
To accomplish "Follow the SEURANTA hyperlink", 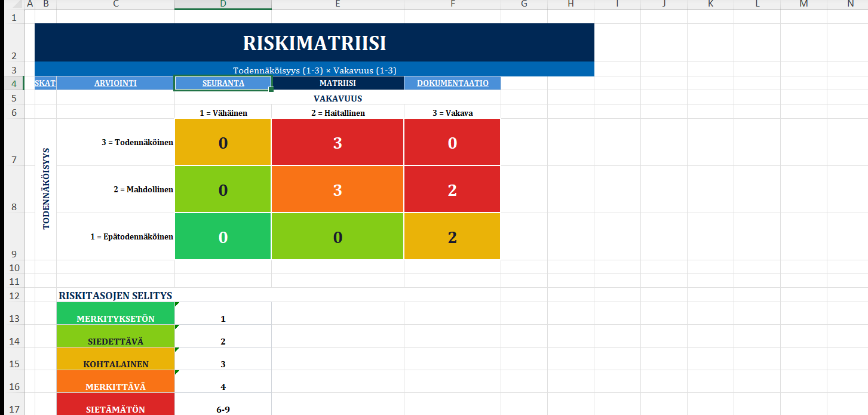I will (x=223, y=84).
